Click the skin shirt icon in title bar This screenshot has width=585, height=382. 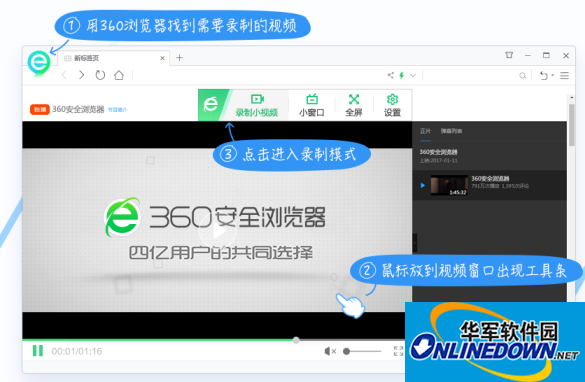pyautogui.click(x=509, y=55)
